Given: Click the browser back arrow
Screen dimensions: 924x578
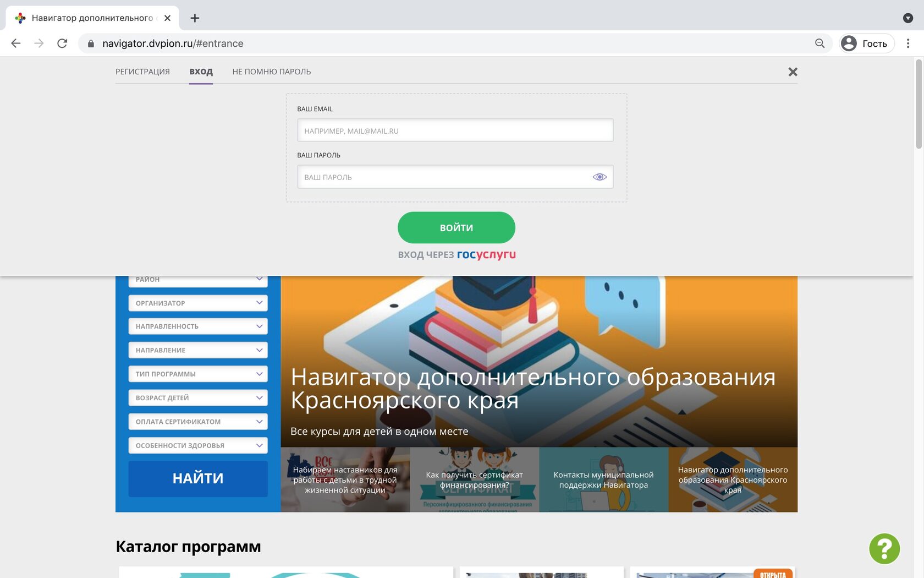Looking at the screenshot, I should [16, 43].
